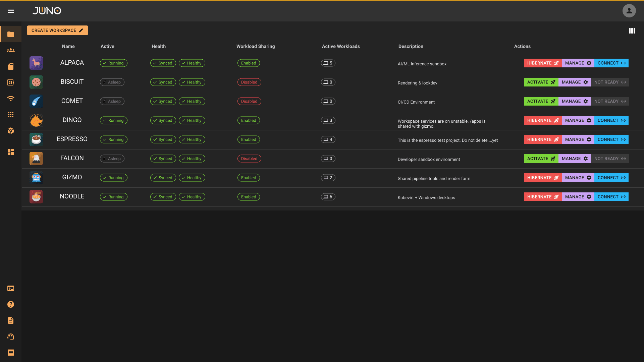Open the apps grid icon in sidebar

pos(11,115)
